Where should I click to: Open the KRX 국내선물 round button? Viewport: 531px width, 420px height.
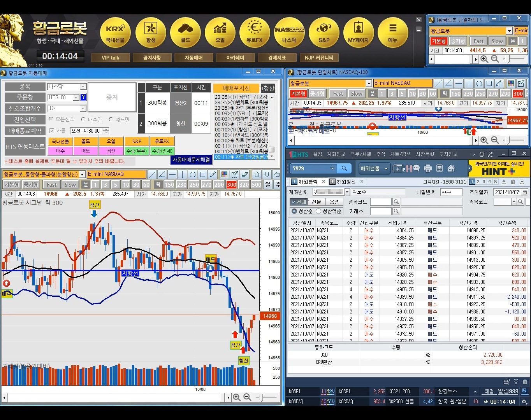(x=115, y=33)
